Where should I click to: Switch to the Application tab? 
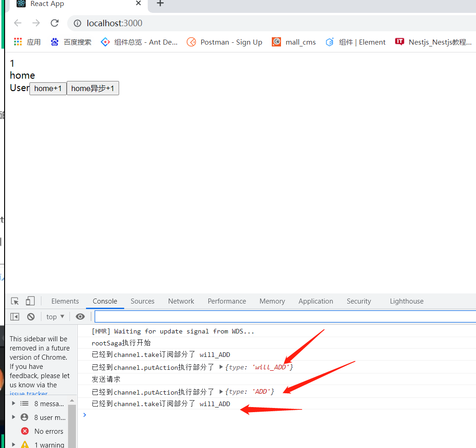315,301
